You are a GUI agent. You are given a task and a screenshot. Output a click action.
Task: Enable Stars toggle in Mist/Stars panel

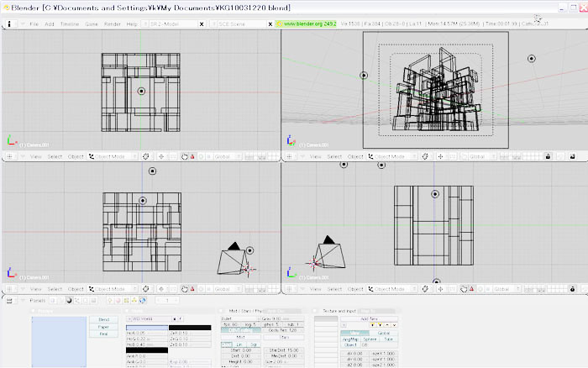point(285,337)
